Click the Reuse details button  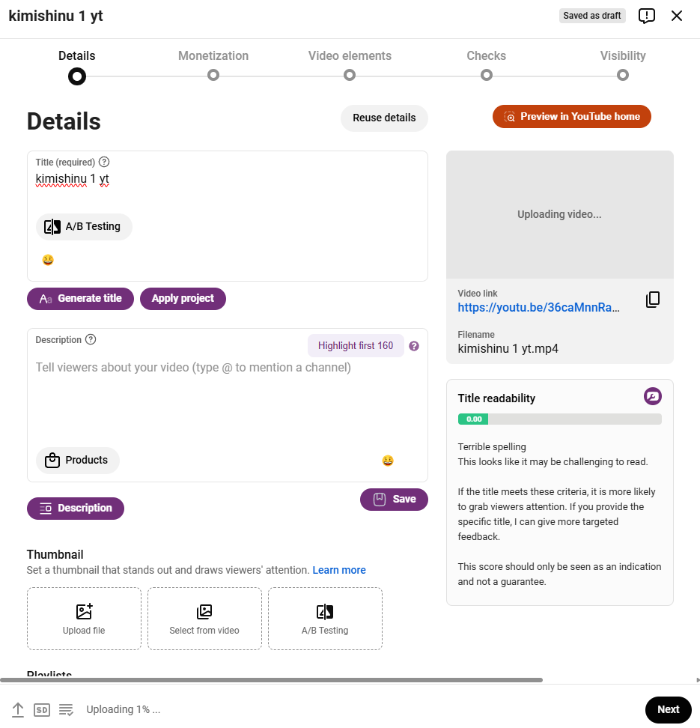click(x=384, y=118)
